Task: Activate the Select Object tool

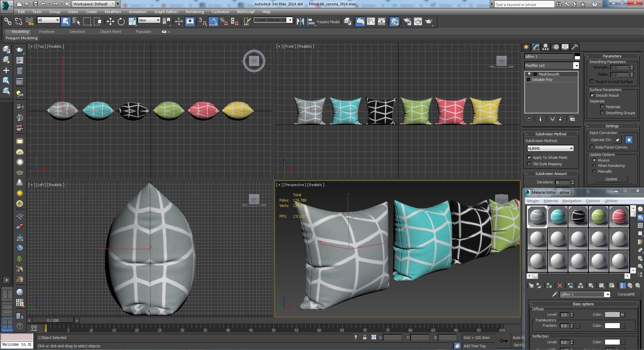Action: click(x=66, y=21)
